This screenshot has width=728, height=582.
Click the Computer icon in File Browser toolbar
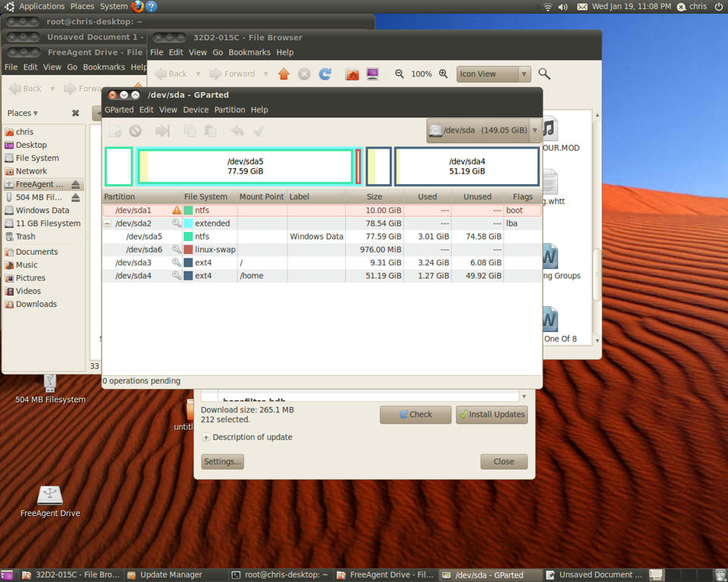372,74
